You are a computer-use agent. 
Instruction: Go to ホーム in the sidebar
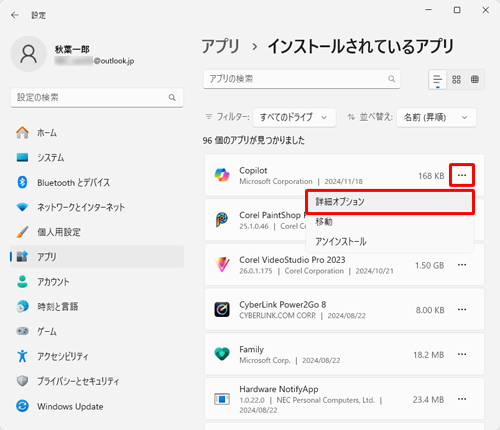[x=97, y=133]
